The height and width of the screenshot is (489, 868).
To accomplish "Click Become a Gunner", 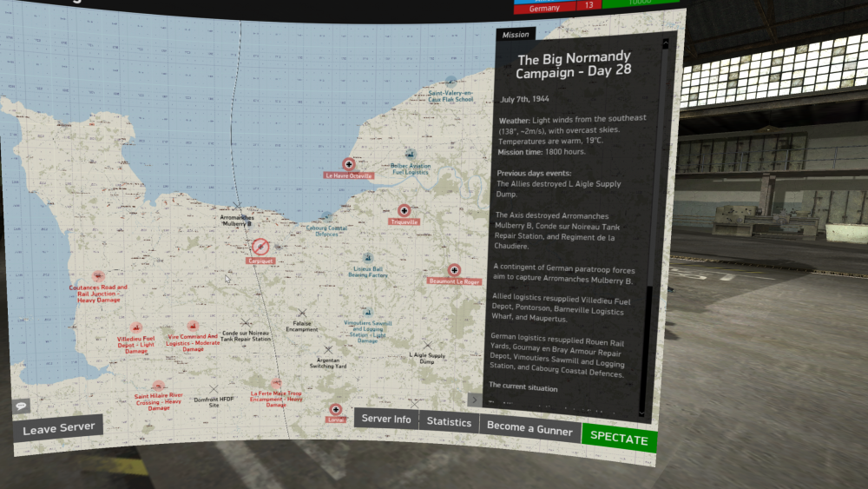I will [529, 430].
